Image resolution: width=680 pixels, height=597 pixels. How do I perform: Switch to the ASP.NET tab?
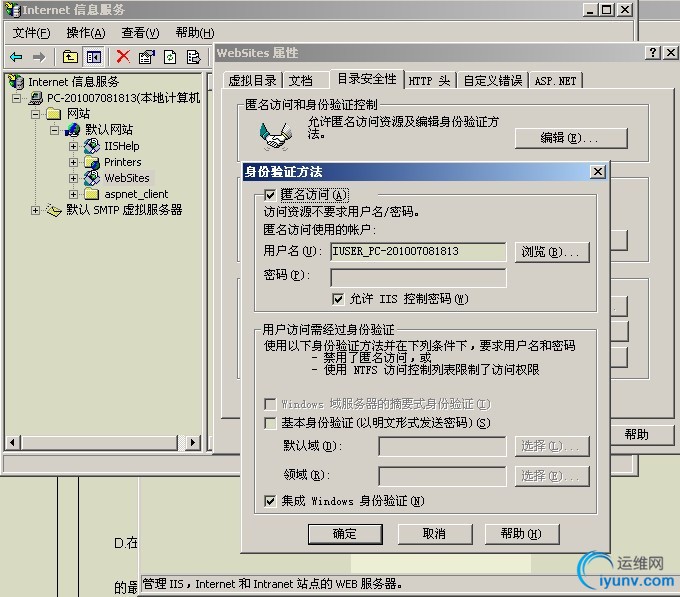pyautogui.click(x=555, y=81)
